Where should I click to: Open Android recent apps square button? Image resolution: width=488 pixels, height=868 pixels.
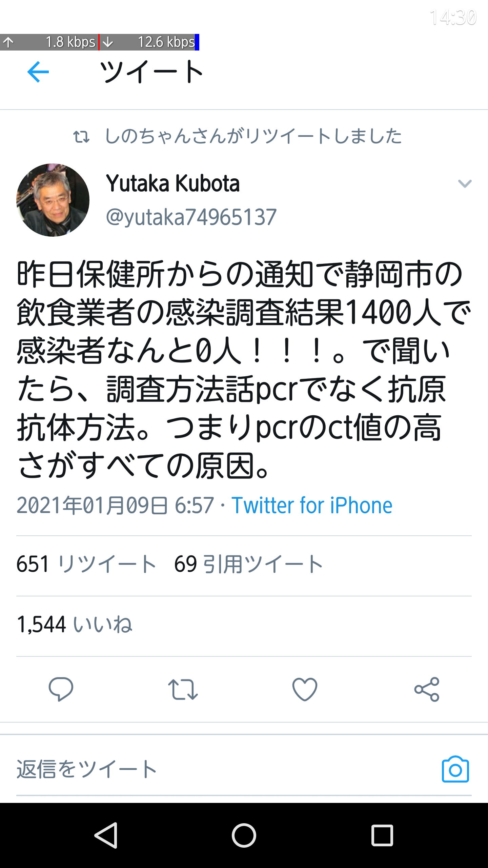pyautogui.click(x=382, y=835)
